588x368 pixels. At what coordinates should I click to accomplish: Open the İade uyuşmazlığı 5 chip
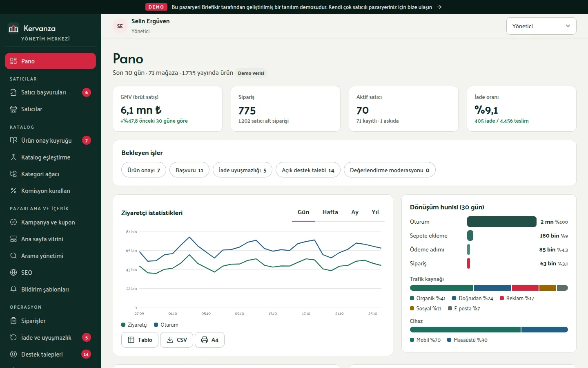point(243,170)
